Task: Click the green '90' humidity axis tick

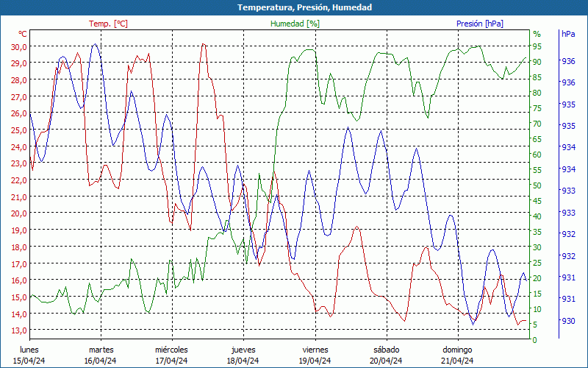Action: coord(537,62)
